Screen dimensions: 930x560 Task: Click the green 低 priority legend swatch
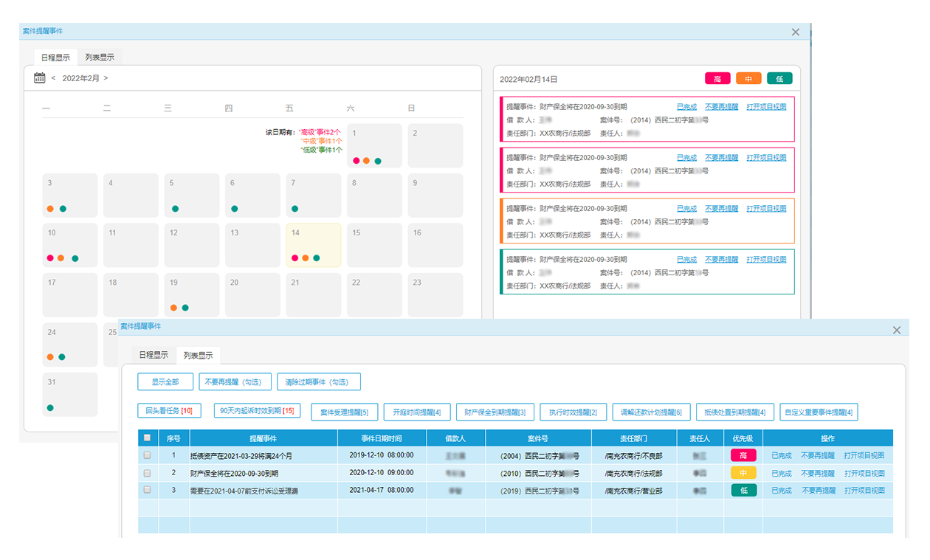[779, 79]
